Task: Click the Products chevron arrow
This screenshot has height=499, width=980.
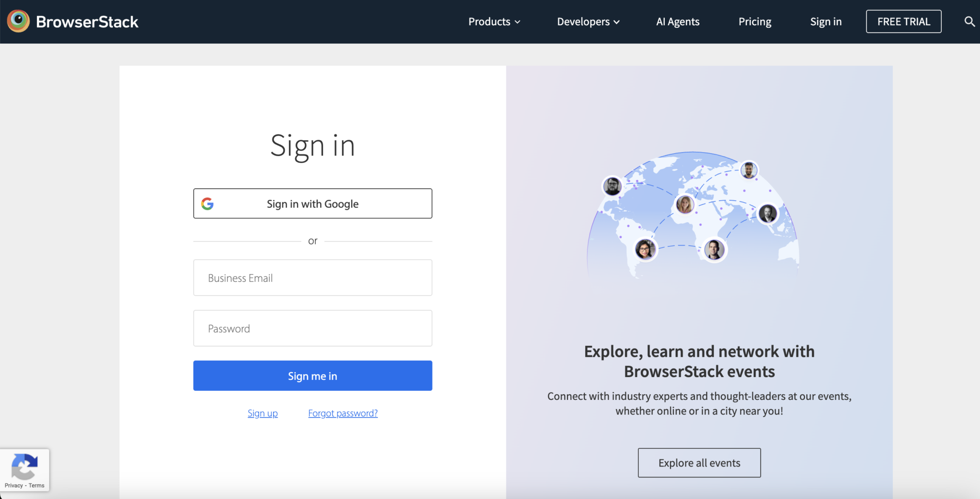Action: click(518, 22)
